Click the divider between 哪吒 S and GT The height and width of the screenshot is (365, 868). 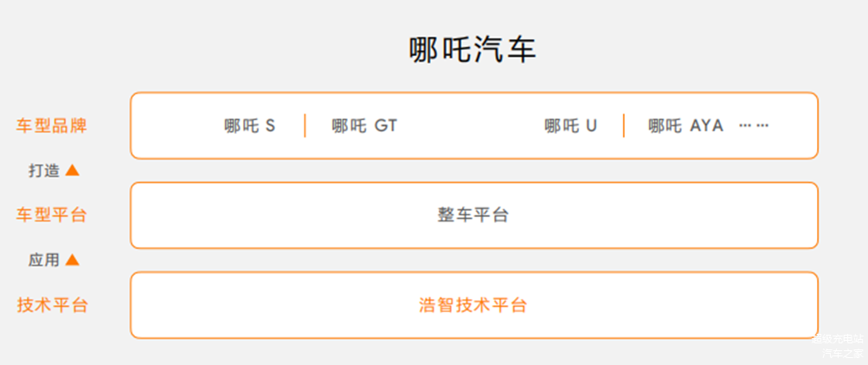point(305,125)
